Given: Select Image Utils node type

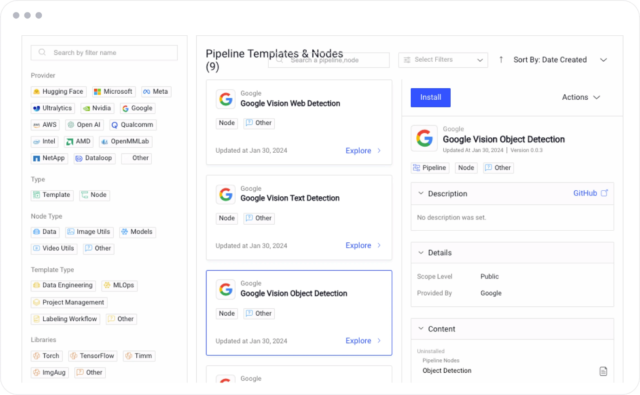Looking at the screenshot, I should click(89, 232).
